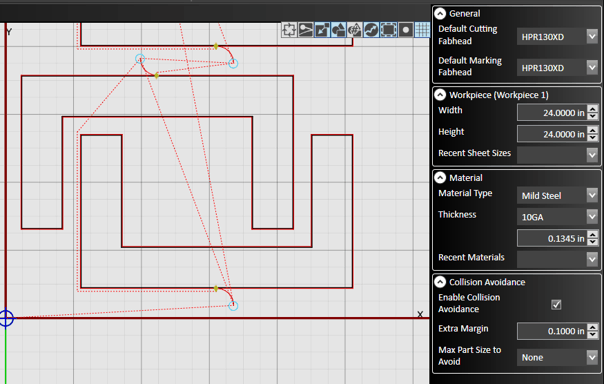
Task: Click the white dot pierce point icon
Action: pos(405,30)
